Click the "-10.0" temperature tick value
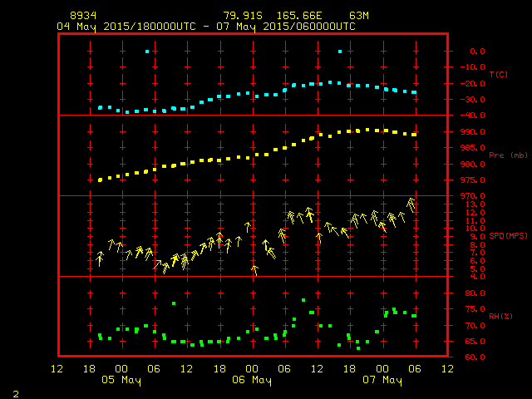Viewport: 532px width, 399px height. point(473,67)
